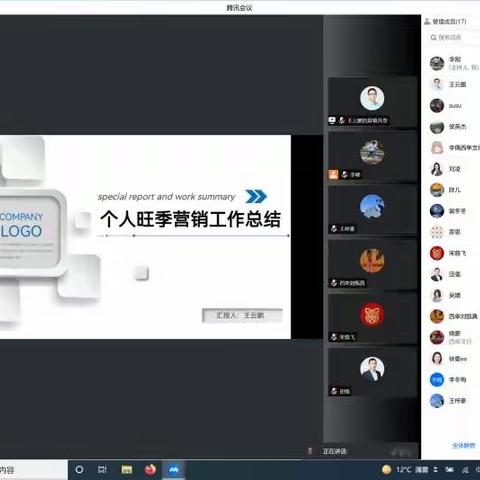Click the Cortana circle icon on taskbar
This screenshot has width=480, height=480.
(x=79, y=470)
